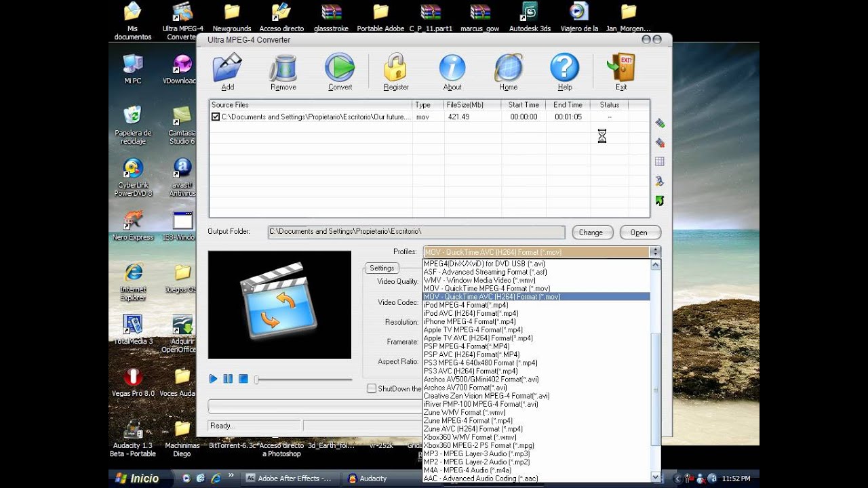Click the top side tool icon beside file list
Image resolution: width=868 pixels, height=488 pixels.
[659, 123]
